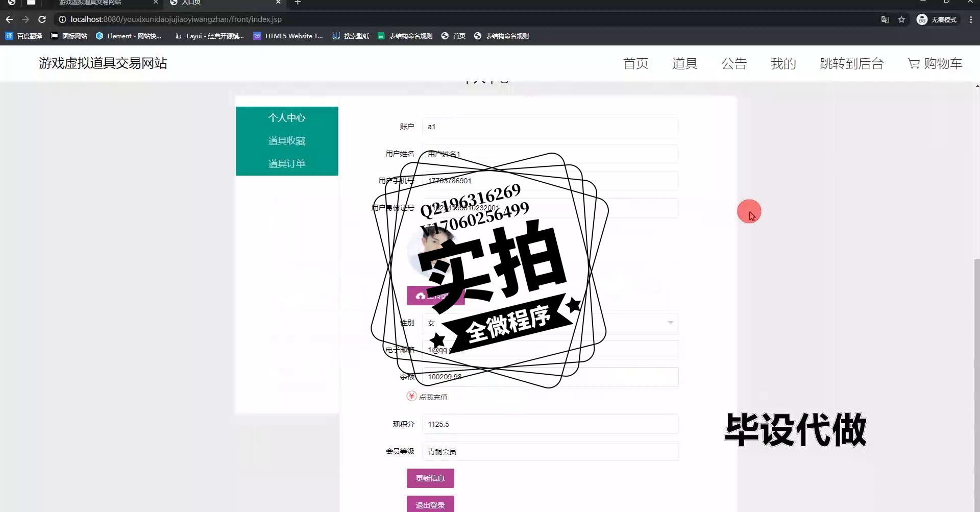Open 我的 in the site navigation
This screenshot has height=512, width=980.
pos(783,63)
